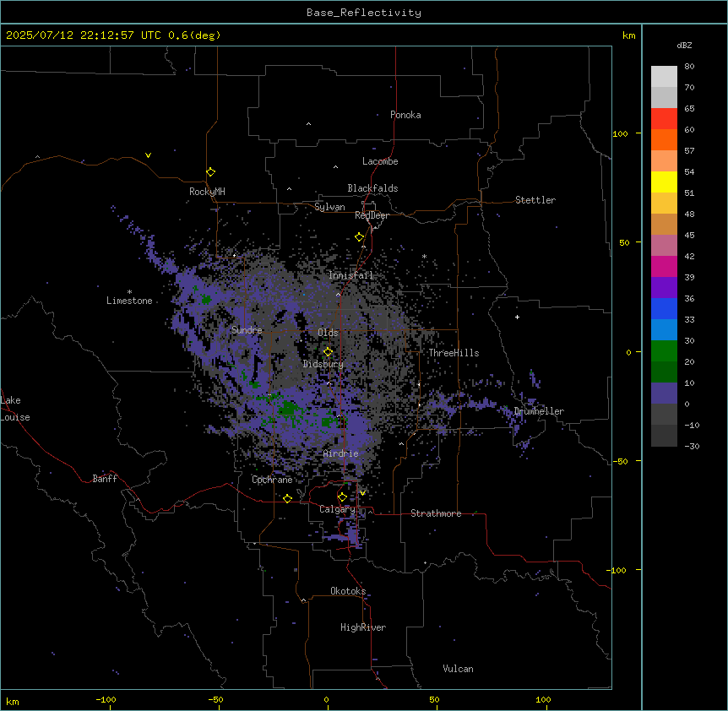This screenshot has width=728, height=711.
Task: Select the dark green 20 dBZ legend swatch
Action: (664, 372)
